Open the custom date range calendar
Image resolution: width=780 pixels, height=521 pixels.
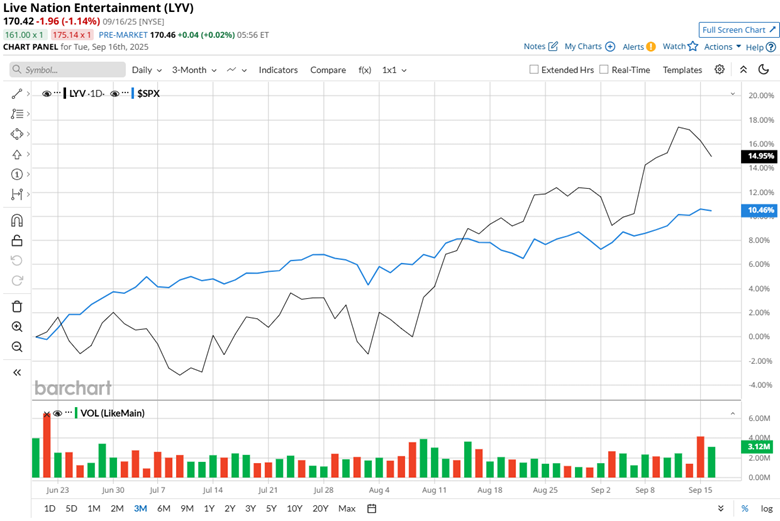coord(372,509)
